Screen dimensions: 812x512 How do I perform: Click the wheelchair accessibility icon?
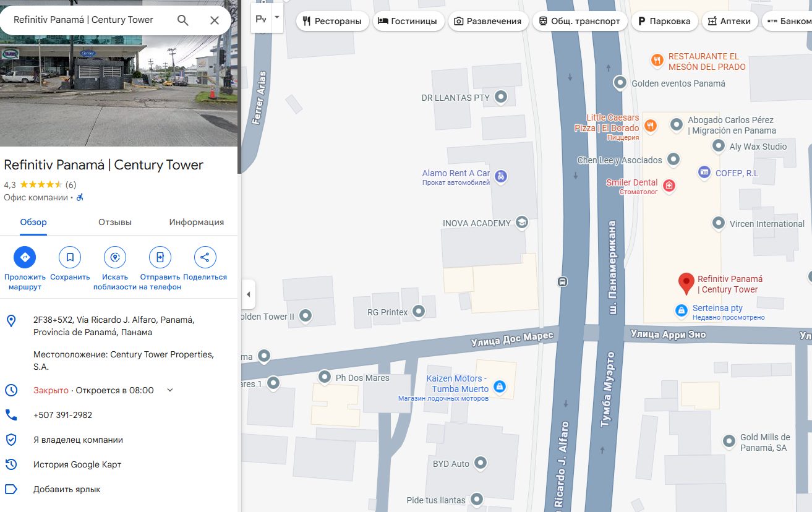(x=80, y=198)
